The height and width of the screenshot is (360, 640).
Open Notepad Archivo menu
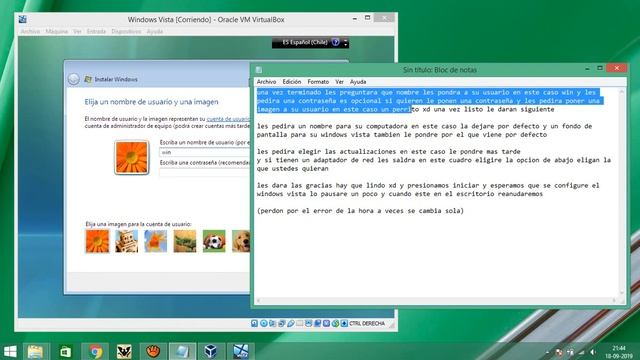point(266,82)
